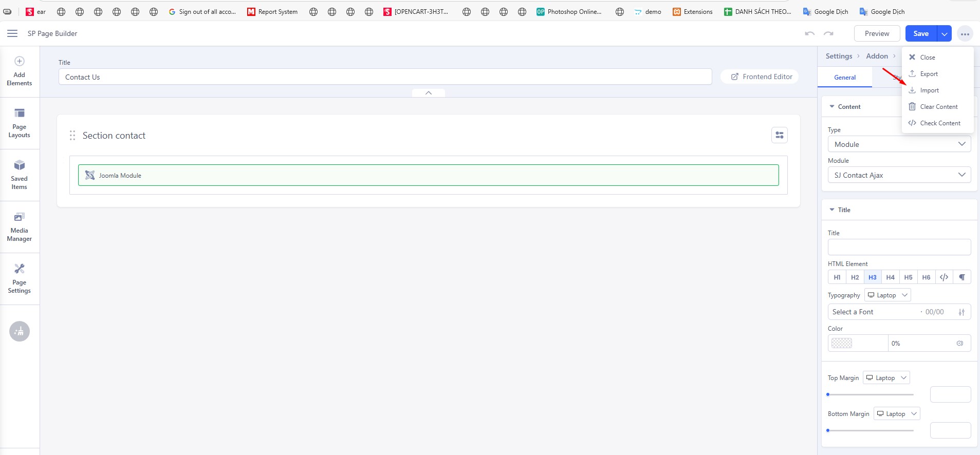Click the title Color swatch
980x455 pixels.
pyautogui.click(x=842, y=344)
